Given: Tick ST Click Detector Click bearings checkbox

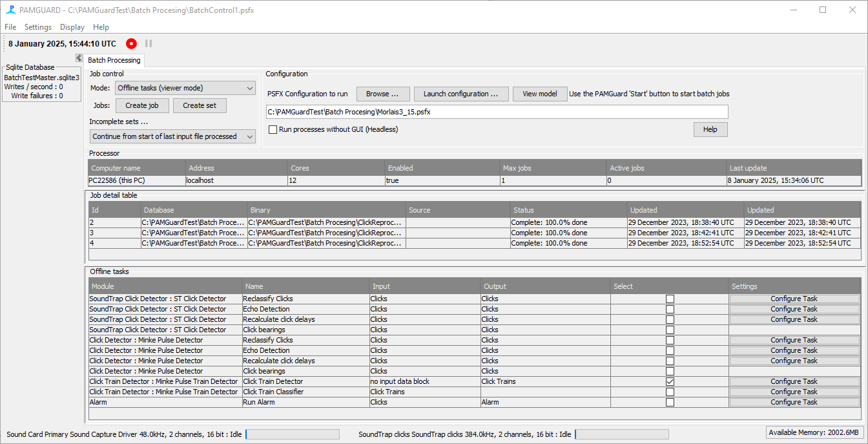Looking at the screenshot, I should pos(670,330).
